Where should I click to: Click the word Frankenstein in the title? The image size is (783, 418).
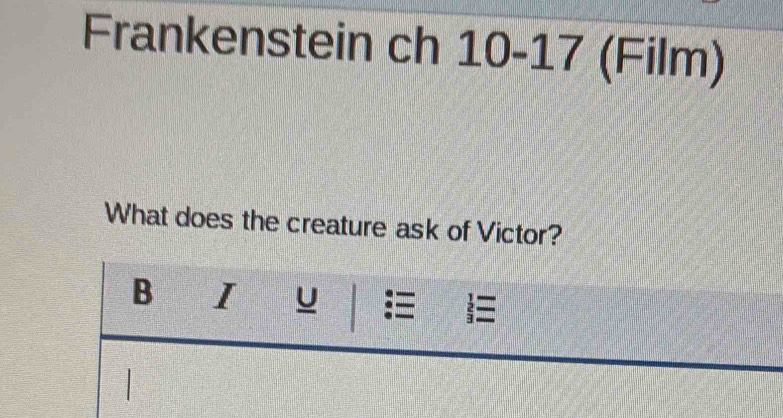click(229, 38)
